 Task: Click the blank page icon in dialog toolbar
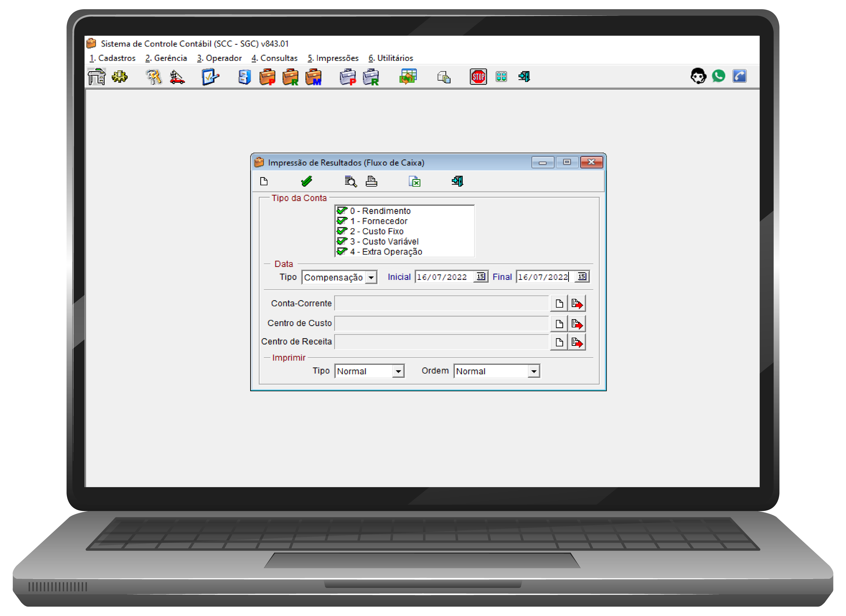coord(264,182)
